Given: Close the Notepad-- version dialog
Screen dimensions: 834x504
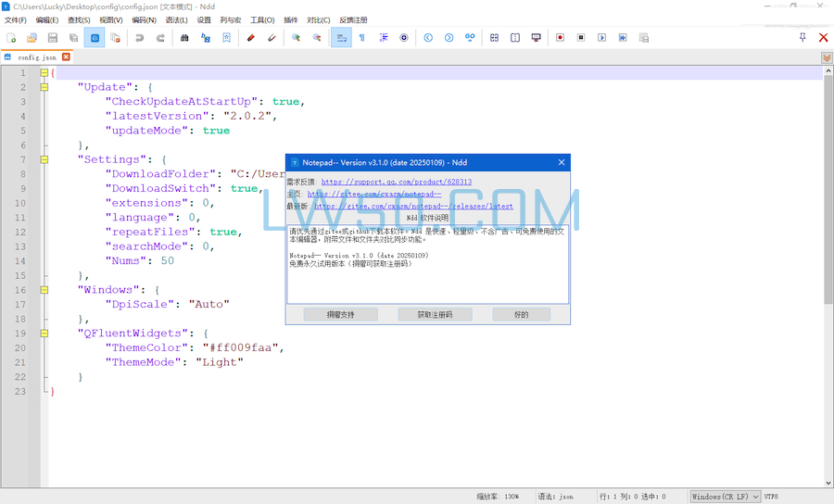Looking at the screenshot, I should pos(562,163).
